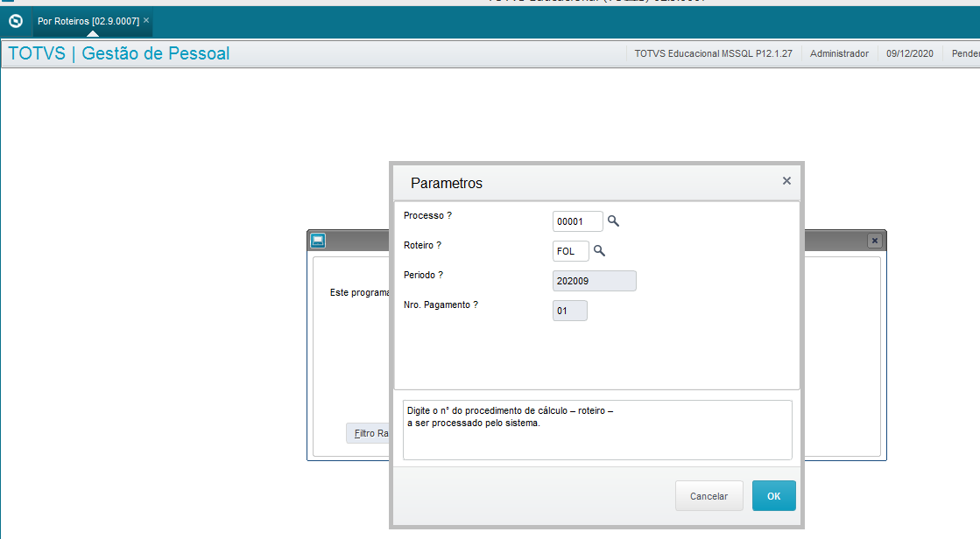The width and height of the screenshot is (980, 539).
Task: Click the Nro. Pagamento ? label
Action: (441, 304)
